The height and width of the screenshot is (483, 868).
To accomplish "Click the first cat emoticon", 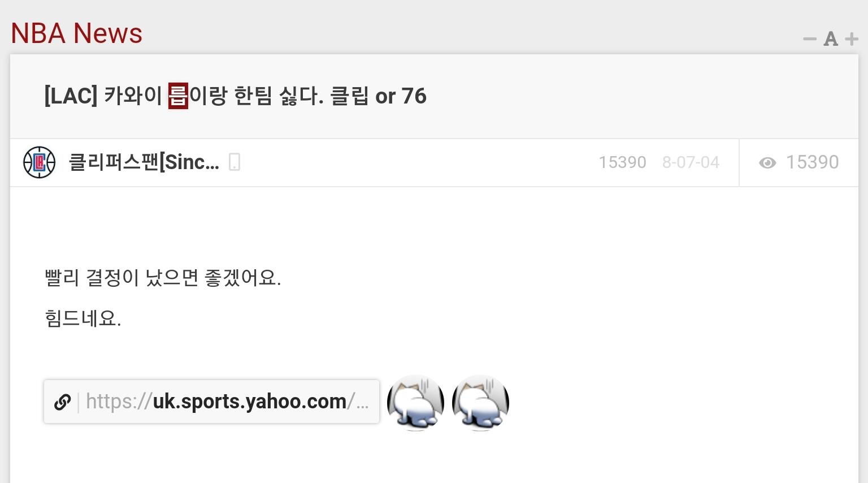I will (x=415, y=403).
